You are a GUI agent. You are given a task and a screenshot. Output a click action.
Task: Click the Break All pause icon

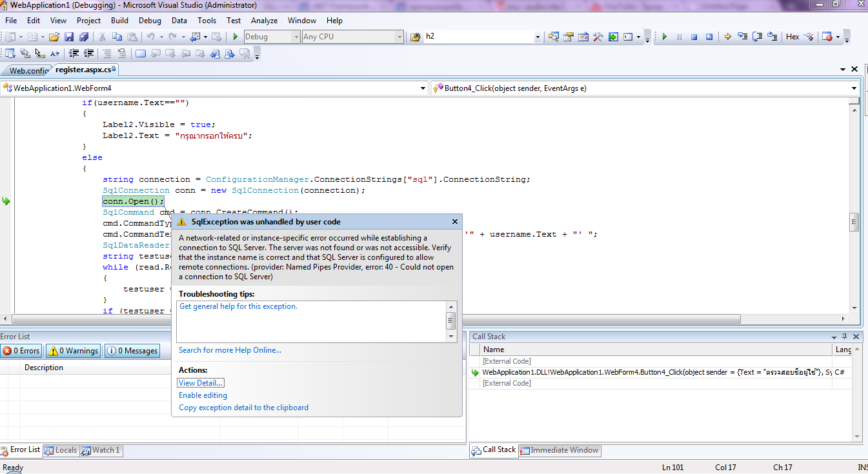(679, 37)
